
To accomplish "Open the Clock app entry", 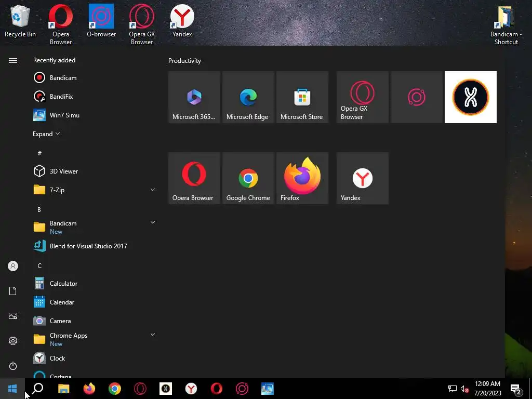I will click(95, 358).
